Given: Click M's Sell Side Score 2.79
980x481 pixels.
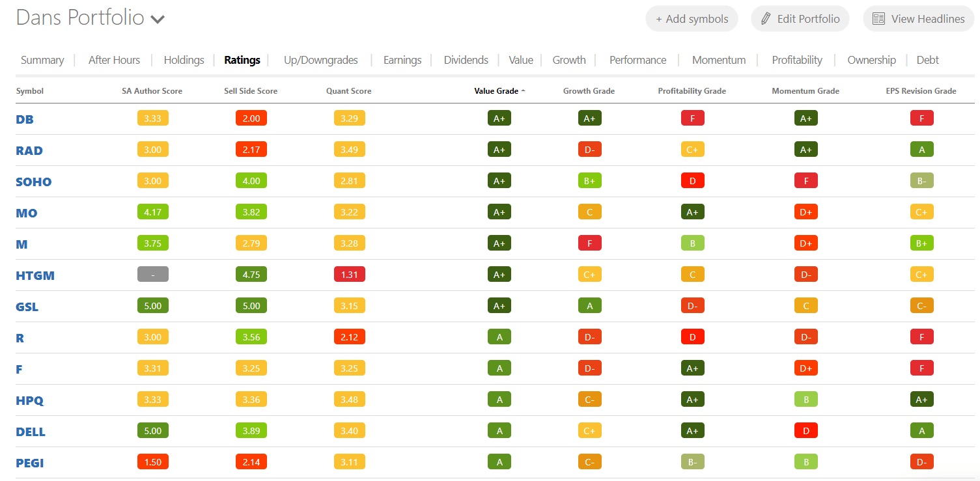Looking at the screenshot, I should [251, 243].
